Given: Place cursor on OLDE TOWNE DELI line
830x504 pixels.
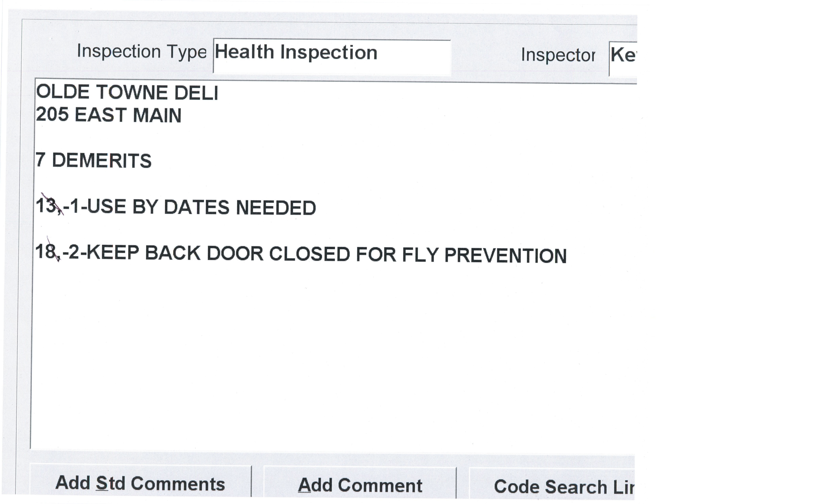Looking at the screenshot, I should click(x=127, y=92).
